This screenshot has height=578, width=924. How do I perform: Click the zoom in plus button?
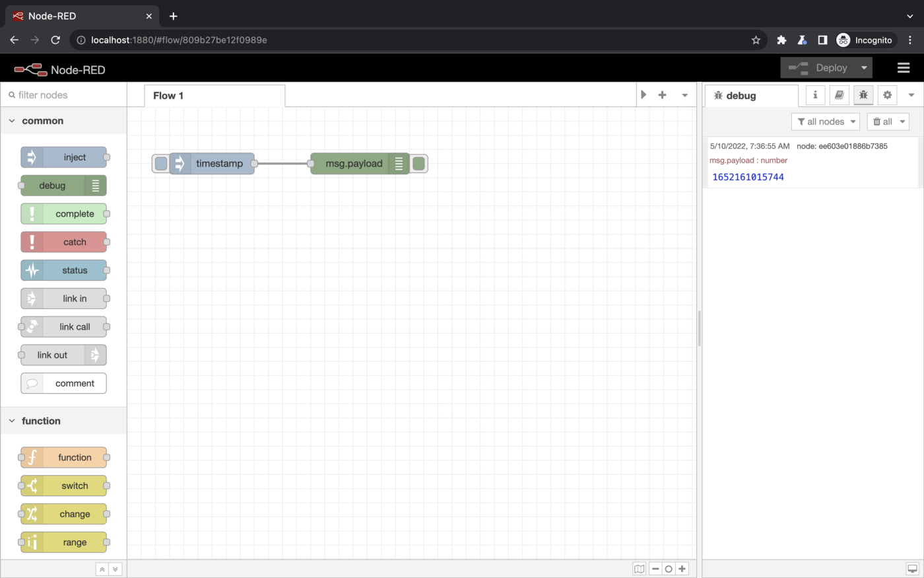coord(682,569)
